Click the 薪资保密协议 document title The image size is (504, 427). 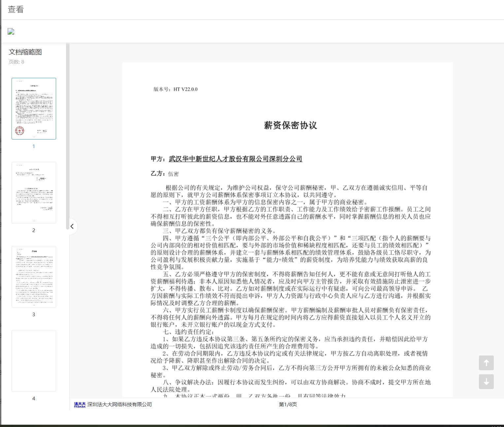pos(290,125)
